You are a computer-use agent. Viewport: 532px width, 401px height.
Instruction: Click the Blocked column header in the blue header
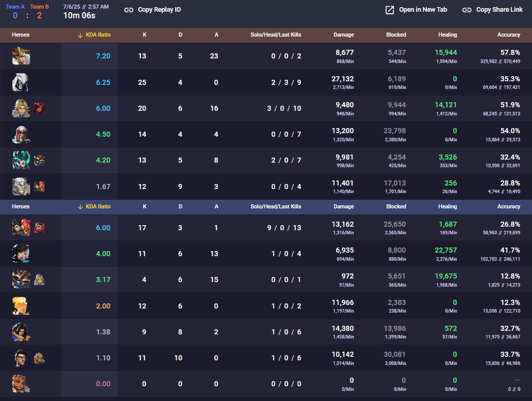pyautogui.click(x=396, y=206)
